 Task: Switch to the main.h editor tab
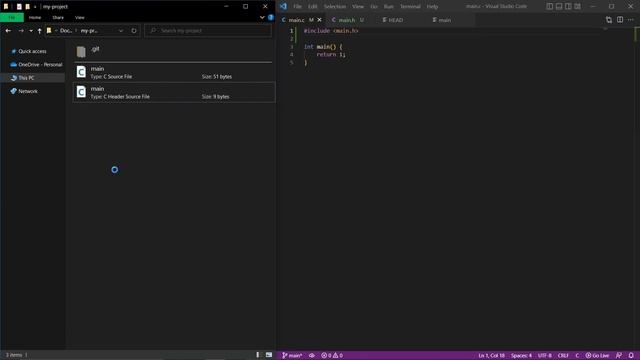347,20
